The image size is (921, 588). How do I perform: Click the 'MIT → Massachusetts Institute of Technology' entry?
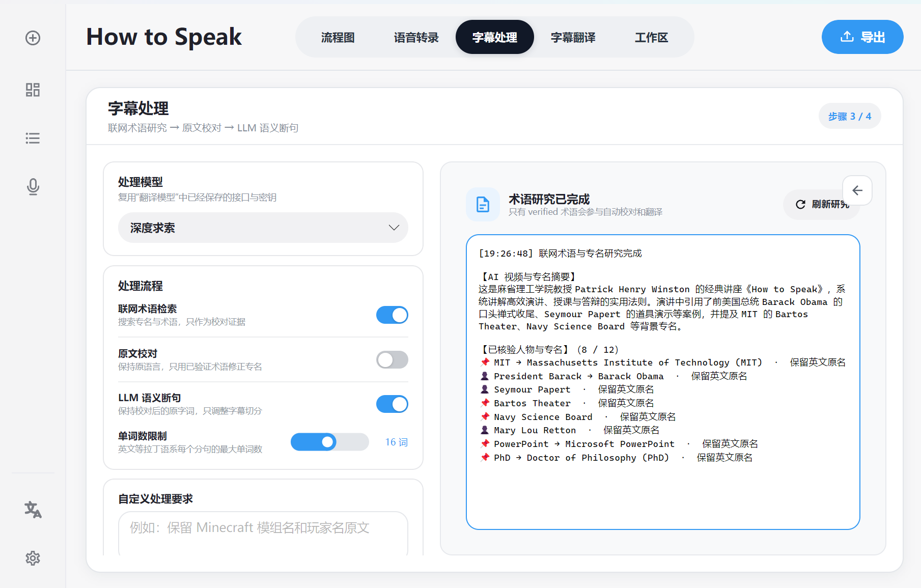663,362
